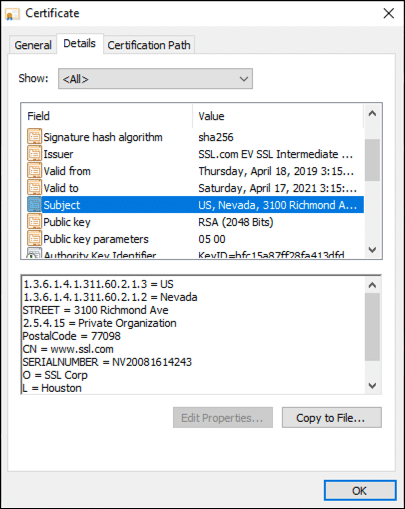Screen dimensions: 405x509
Task: Click the field list vertical scrollbar thumb
Action: tap(372, 160)
